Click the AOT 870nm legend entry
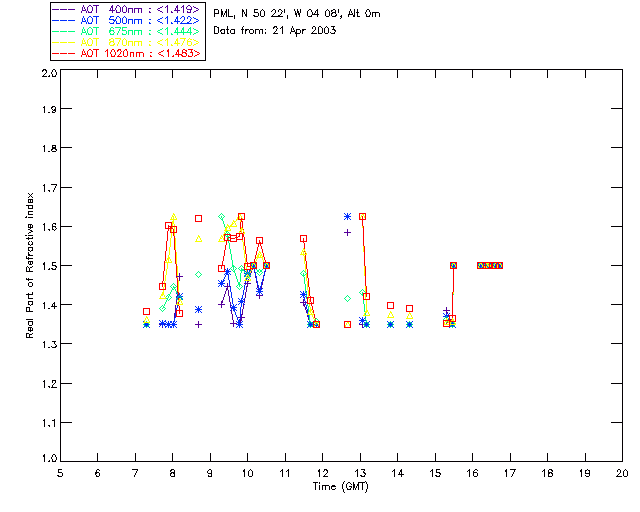Screen dimensions: 640x512 coord(126,42)
